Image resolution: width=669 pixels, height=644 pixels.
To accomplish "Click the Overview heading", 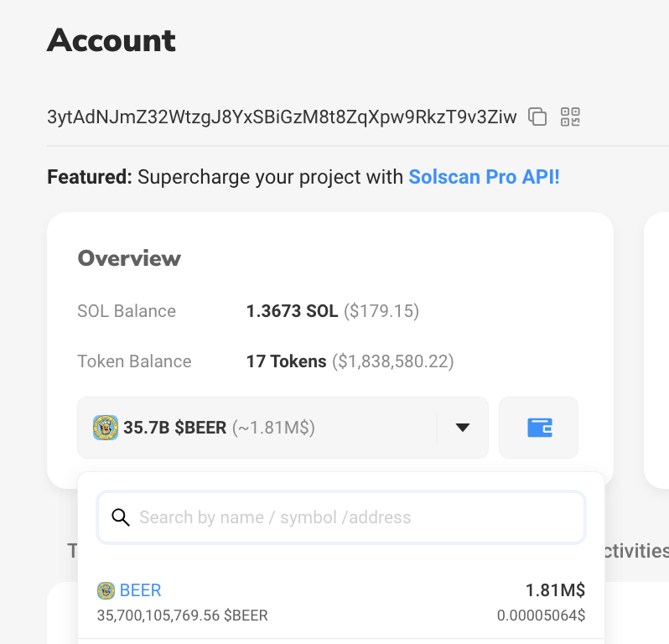I will pos(129,257).
